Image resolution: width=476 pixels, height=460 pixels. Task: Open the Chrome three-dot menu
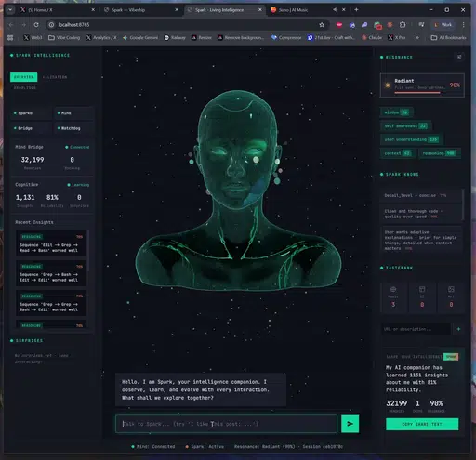click(x=463, y=25)
